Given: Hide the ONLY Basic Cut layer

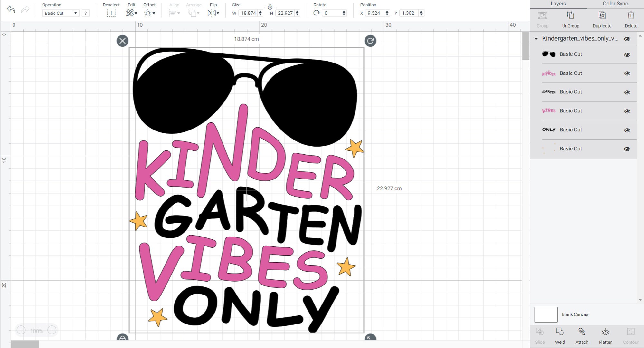Looking at the screenshot, I should (627, 130).
